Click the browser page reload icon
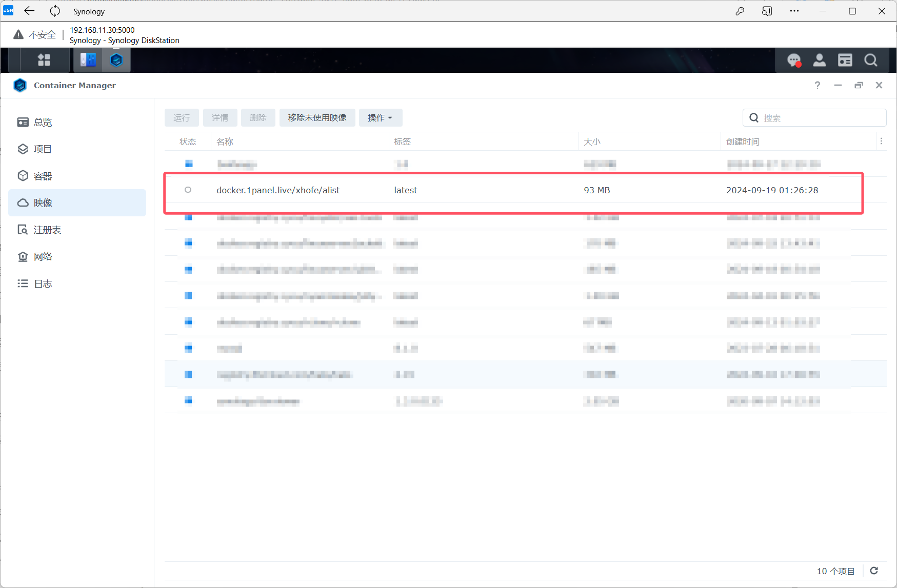This screenshot has height=588, width=897. tap(55, 11)
